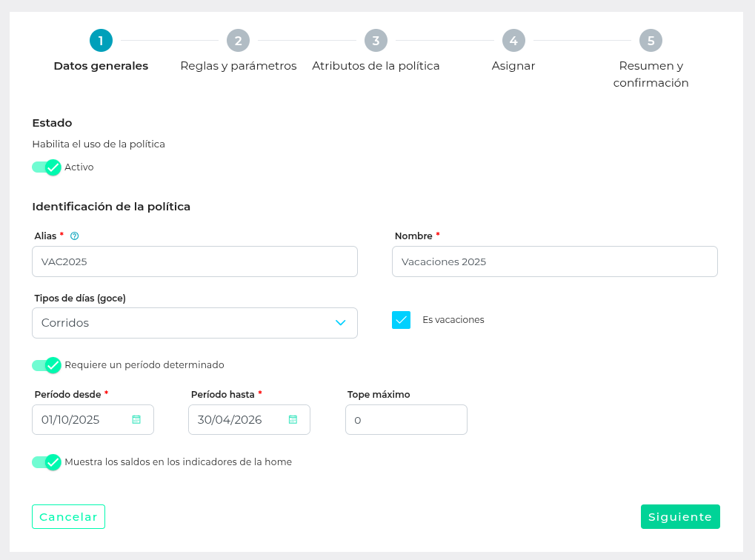The image size is (755, 560).
Task: Click the Tope máximo input field
Action: point(406,419)
